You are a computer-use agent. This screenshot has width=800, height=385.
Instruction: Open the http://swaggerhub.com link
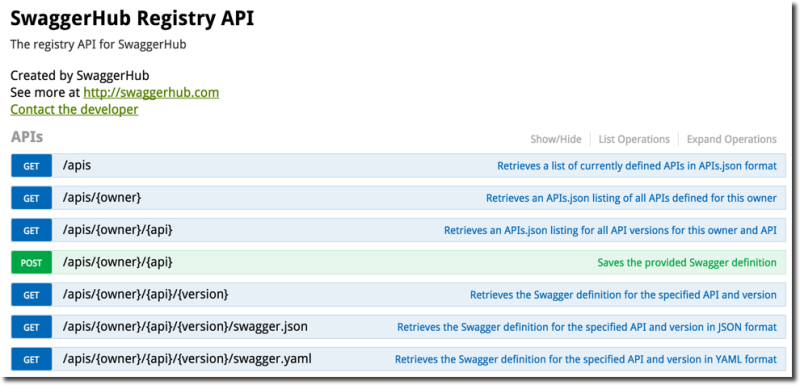point(151,93)
